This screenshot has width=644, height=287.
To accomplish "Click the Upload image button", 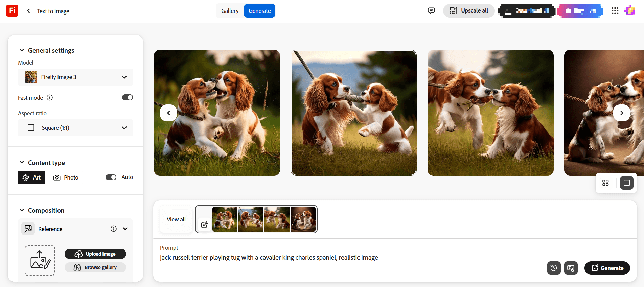I will click(x=95, y=254).
